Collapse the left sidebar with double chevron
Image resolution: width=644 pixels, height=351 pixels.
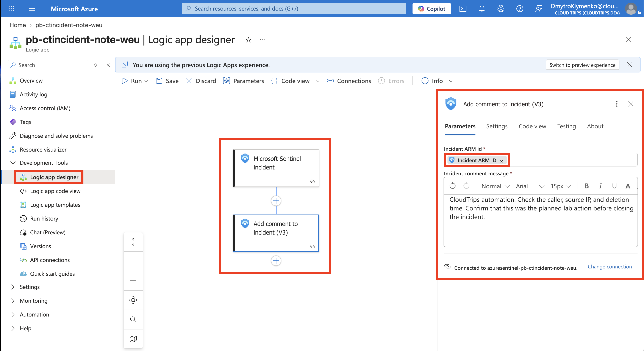[x=108, y=65]
